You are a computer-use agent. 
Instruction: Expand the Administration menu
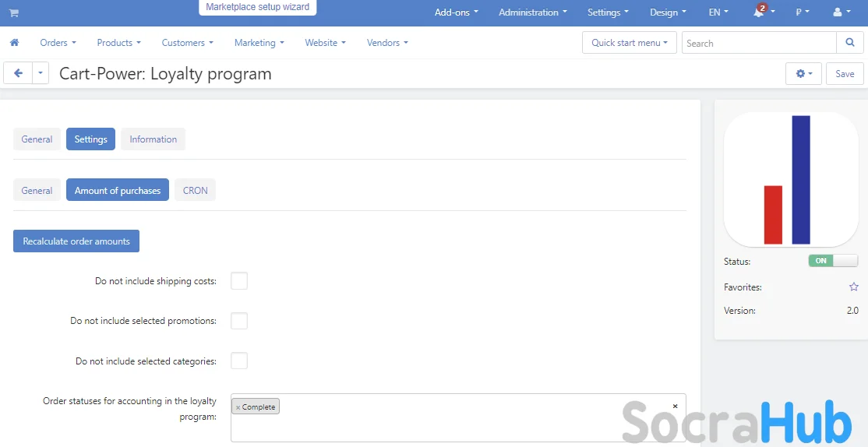pos(532,12)
